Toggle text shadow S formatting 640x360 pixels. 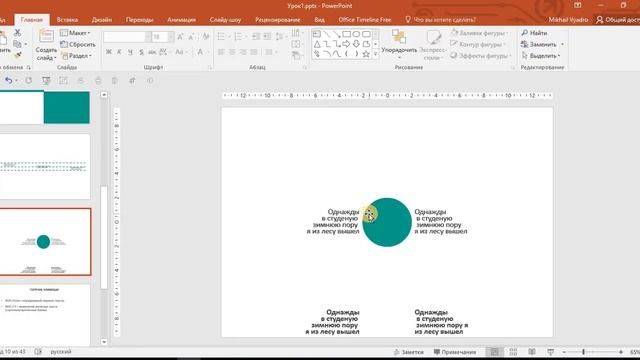(x=141, y=52)
